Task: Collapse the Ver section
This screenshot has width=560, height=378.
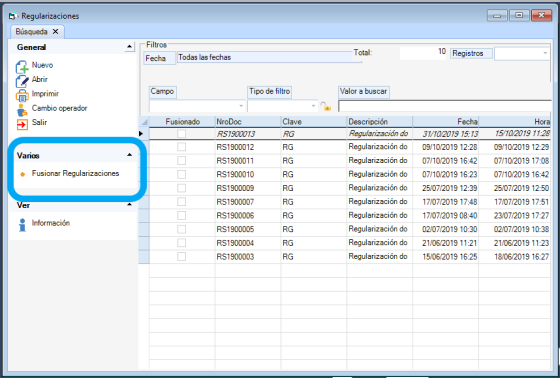Action: (x=129, y=205)
